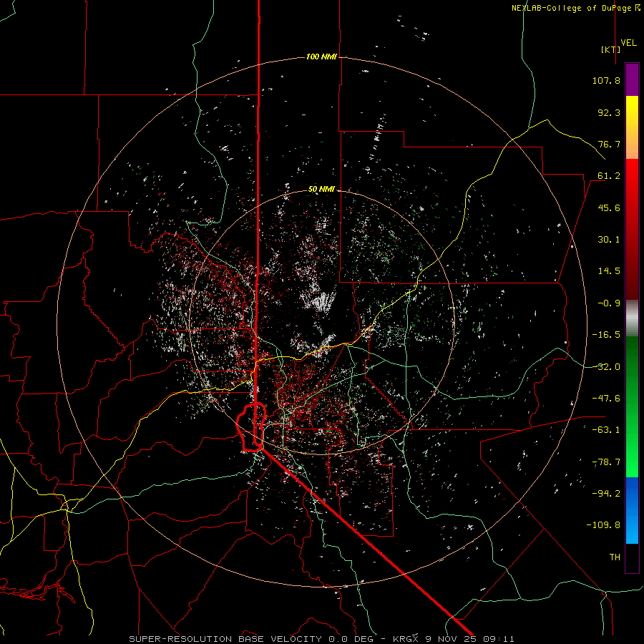Image resolution: width=644 pixels, height=644 pixels.
Task: Select the 14.5 velocity scale value
Action: (609, 271)
